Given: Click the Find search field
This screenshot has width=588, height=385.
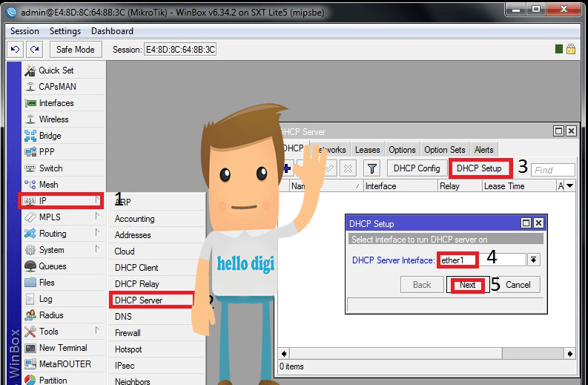Looking at the screenshot, I should click(x=552, y=170).
